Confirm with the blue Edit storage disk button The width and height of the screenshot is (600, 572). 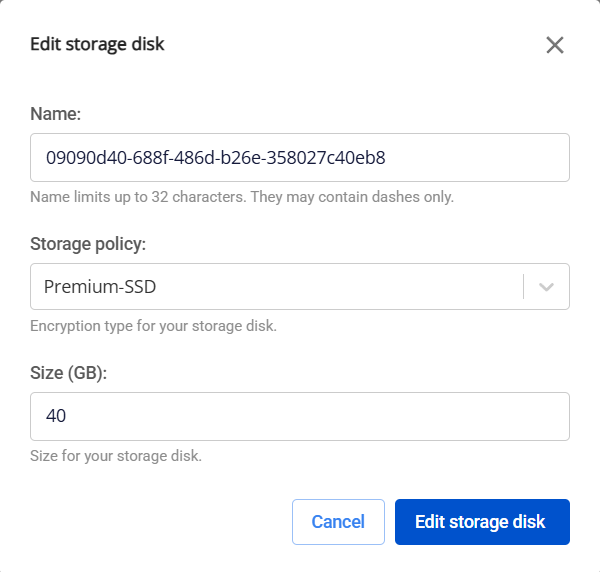(482, 522)
